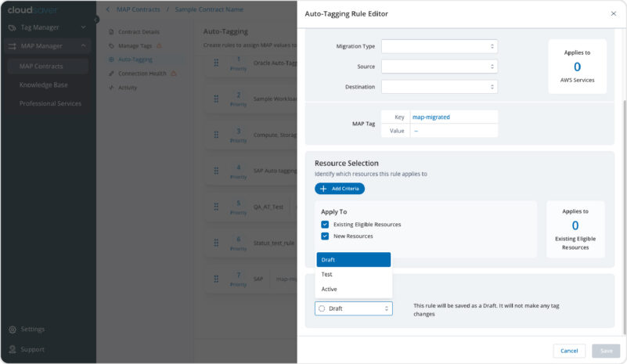The image size is (627, 364).
Task: Collapse the sidebar using the chevron handle
Action: 96,20
